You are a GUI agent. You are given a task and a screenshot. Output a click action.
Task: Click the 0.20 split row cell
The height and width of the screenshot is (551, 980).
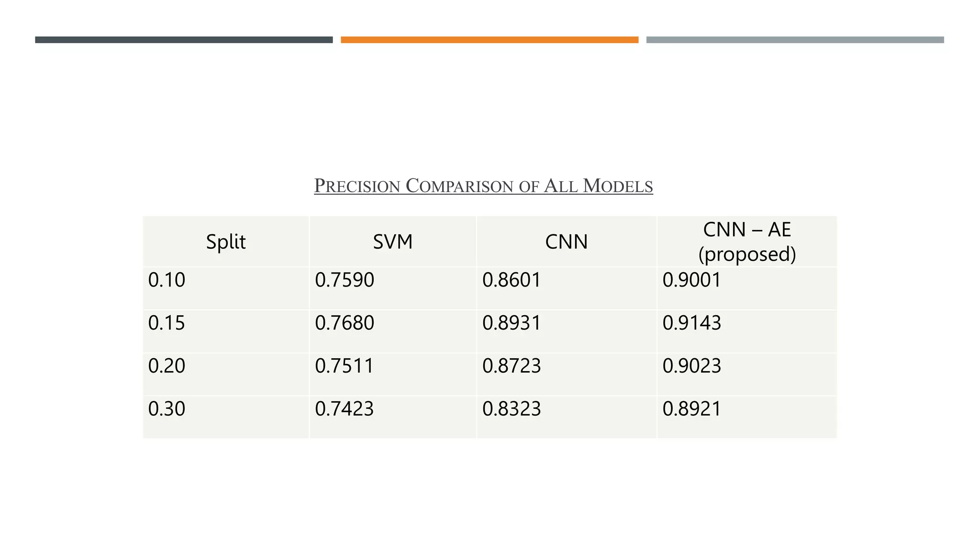(x=226, y=375)
